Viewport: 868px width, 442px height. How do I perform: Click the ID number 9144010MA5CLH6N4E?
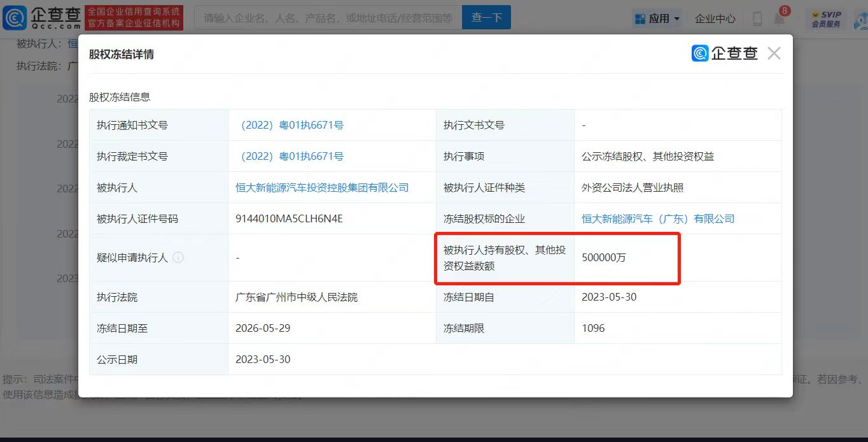click(289, 218)
